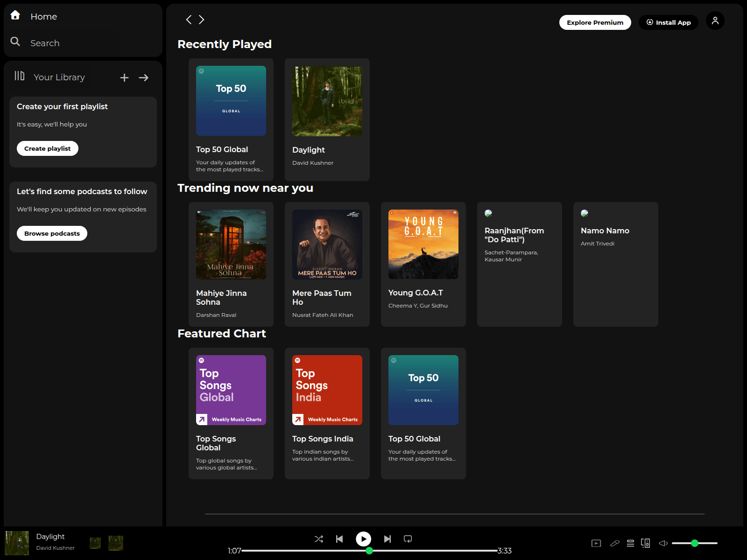Expand library with right arrow icon
Screen dimensions: 747x560
[x=144, y=78]
